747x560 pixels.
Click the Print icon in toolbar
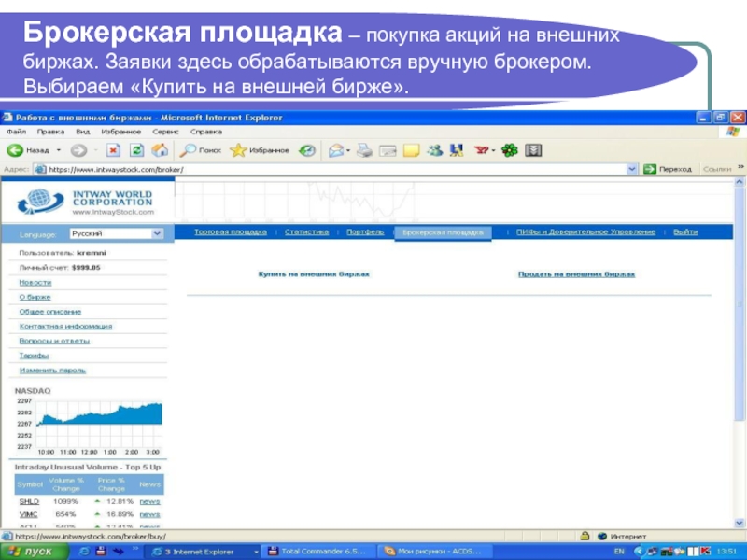(x=365, y=149)
